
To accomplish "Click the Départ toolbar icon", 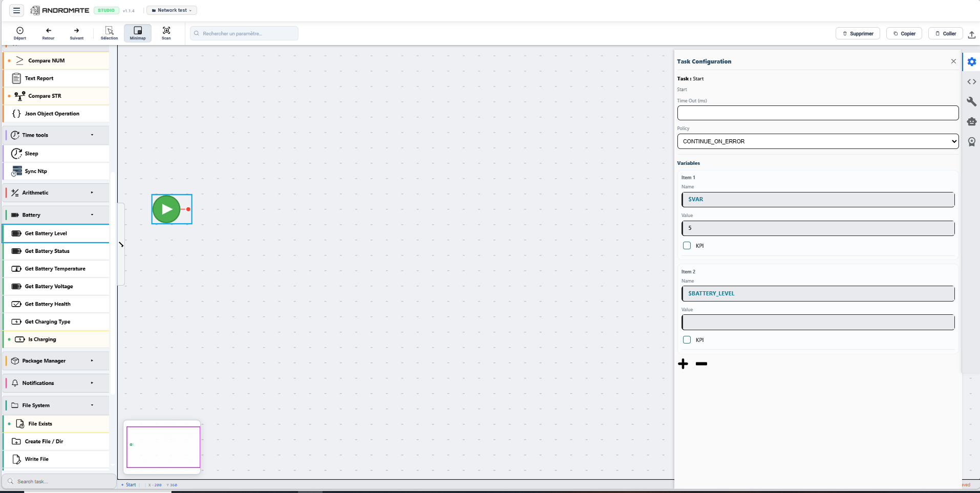I will (20, 33).
